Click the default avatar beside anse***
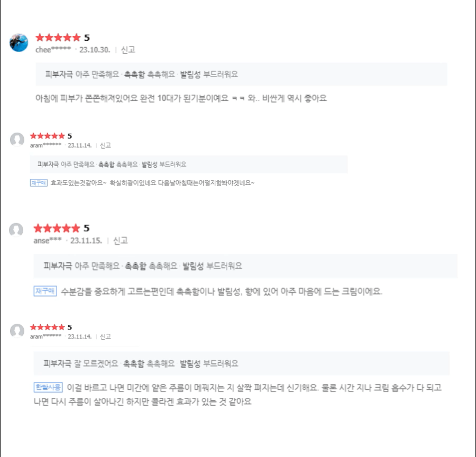This screenshot has height=457, width=476. [17, 230]
